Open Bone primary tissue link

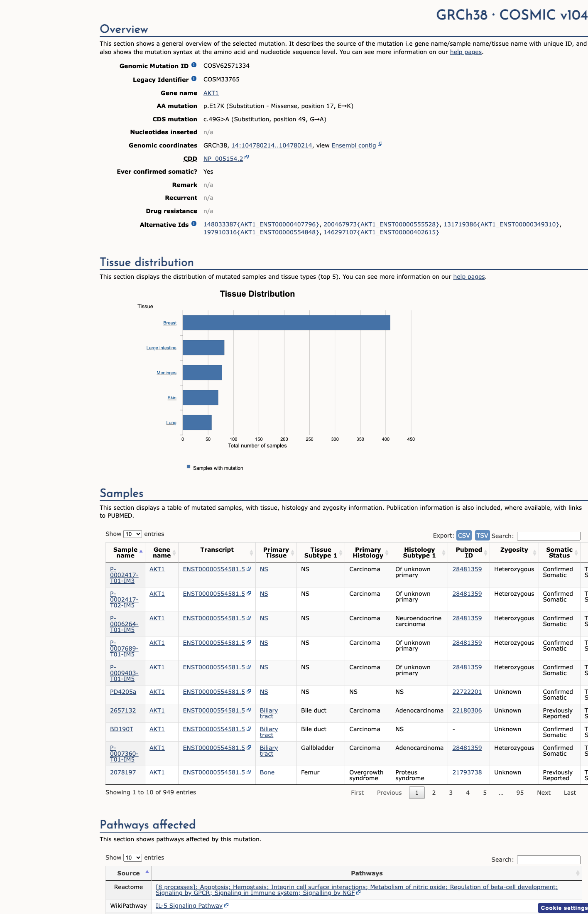(x=267, y=772)
